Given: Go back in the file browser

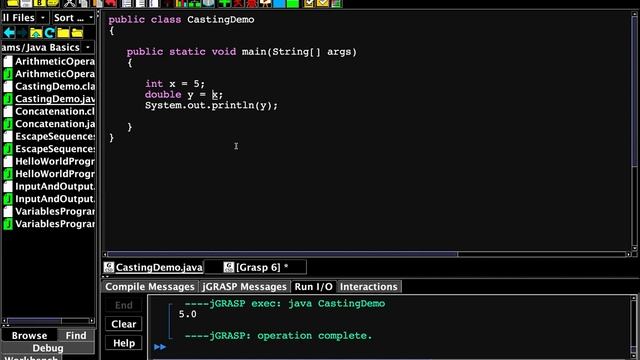Looking at the screenshot, I should pos(9,32).
